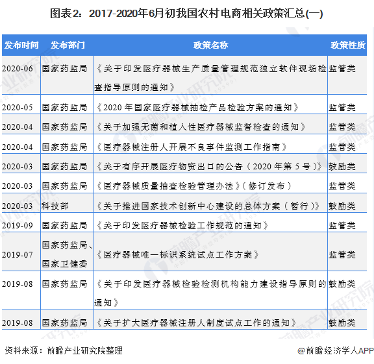Select policy '2020年国家医疗器械抽检产品检验方案的通知'
Image resolution: width=374 pixels, height=364 pixels.
[197, 107]
